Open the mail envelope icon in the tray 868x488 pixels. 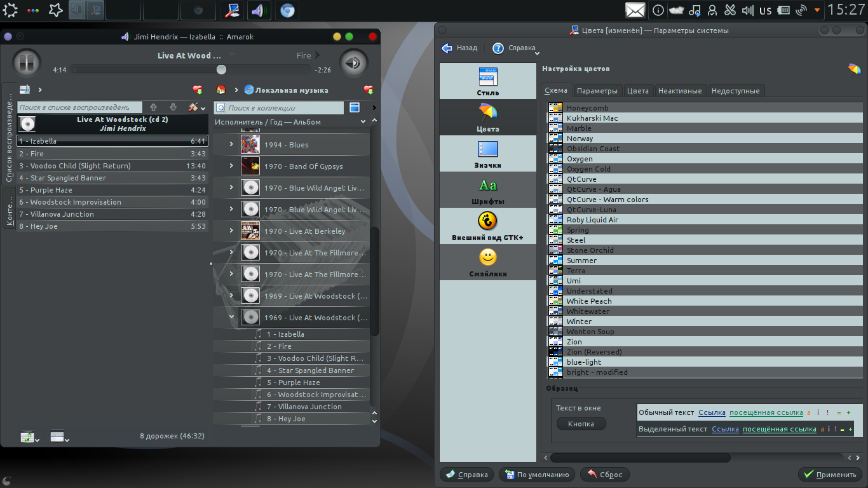point(635,10)
